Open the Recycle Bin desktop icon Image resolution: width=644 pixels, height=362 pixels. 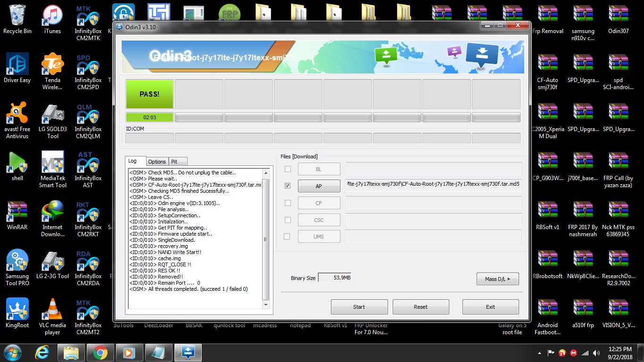tap(17, 19)
